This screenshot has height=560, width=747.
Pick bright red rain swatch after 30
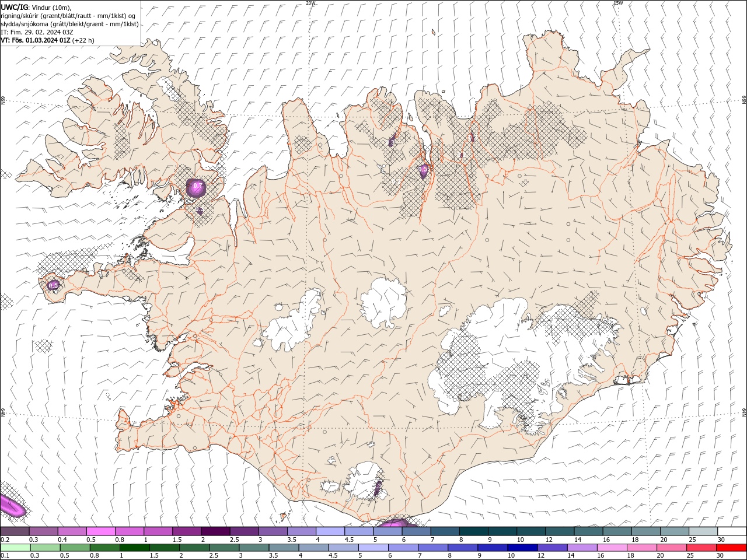(731, 547)
